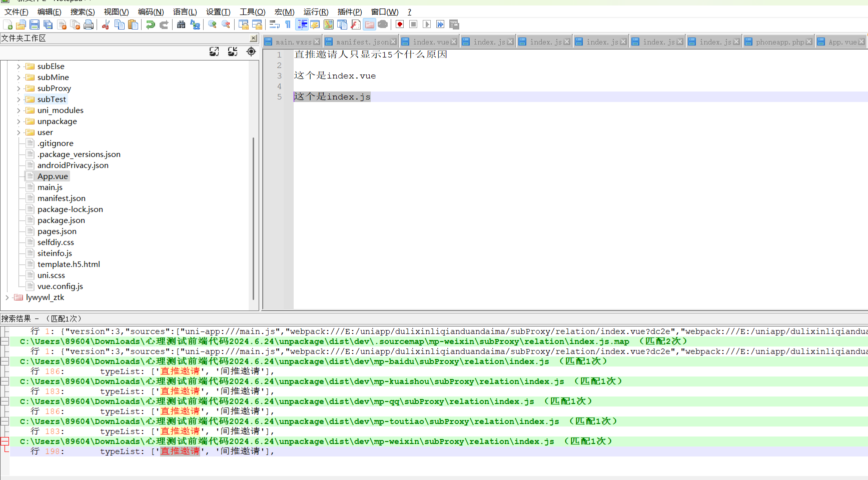Place cursor on line 5 text
Viewport: 868px width, 480px height.
click(332, 96)
